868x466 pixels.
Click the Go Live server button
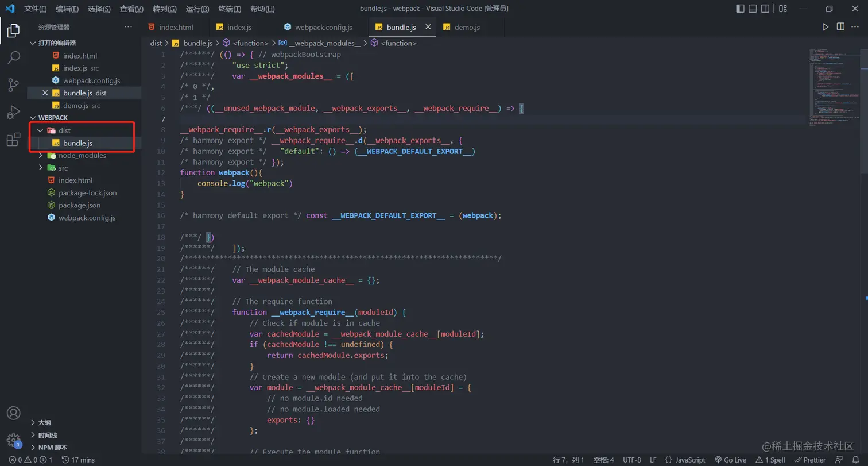730,460
